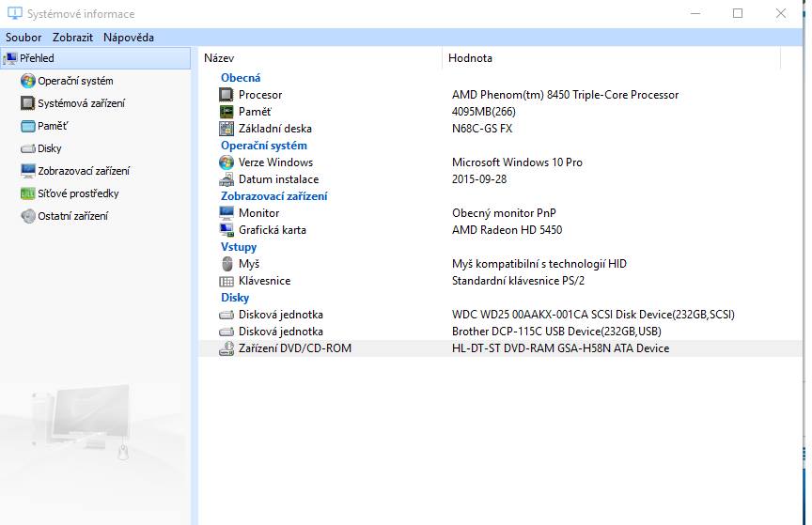Maximize the Systémové informace window
This screenshot has height=525, width=812.
pos(738,13)
